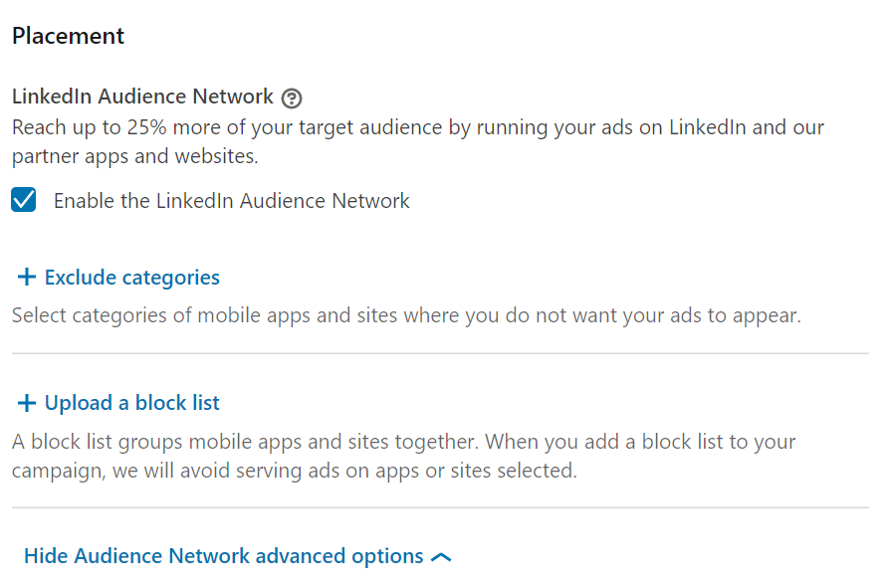Click the 'Select categories of mobile apps' description
The height and width of the screenshot is (588, 886).
coord(406,315)
